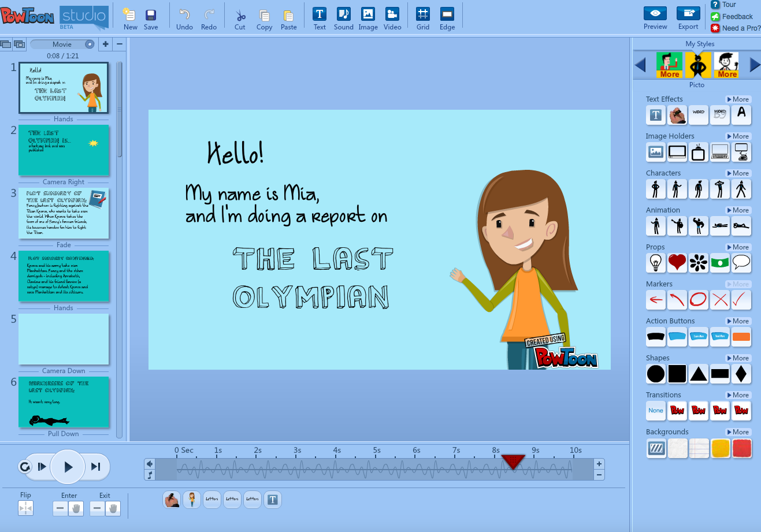Choose the green-background style thumbnail
761x532 pixels.
(x=669, y=65)
